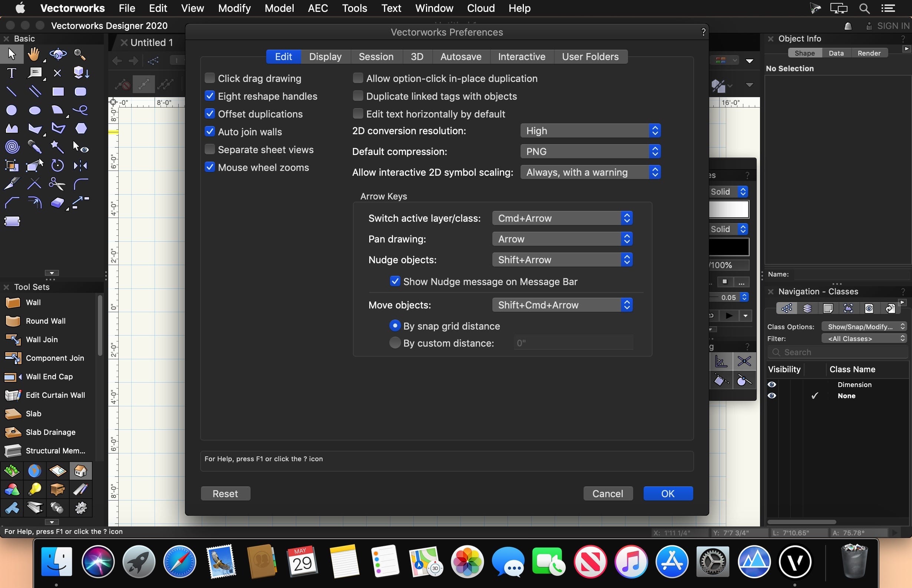The height and width of the screenshot is (588, 912).
Task: Toggle visibility of Dimension class
Action: click(771, 384)
